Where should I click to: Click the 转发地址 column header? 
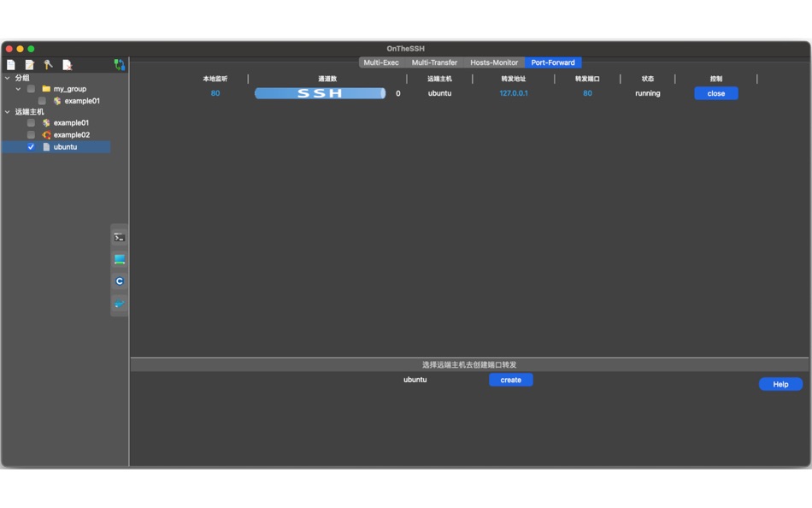513,79
